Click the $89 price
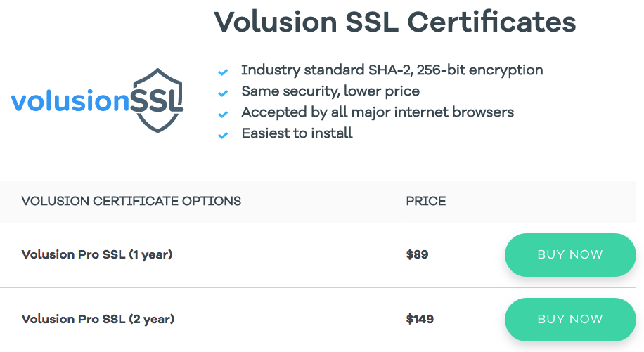This screenshot has width=644, height=352. click(x=417, y=254)
